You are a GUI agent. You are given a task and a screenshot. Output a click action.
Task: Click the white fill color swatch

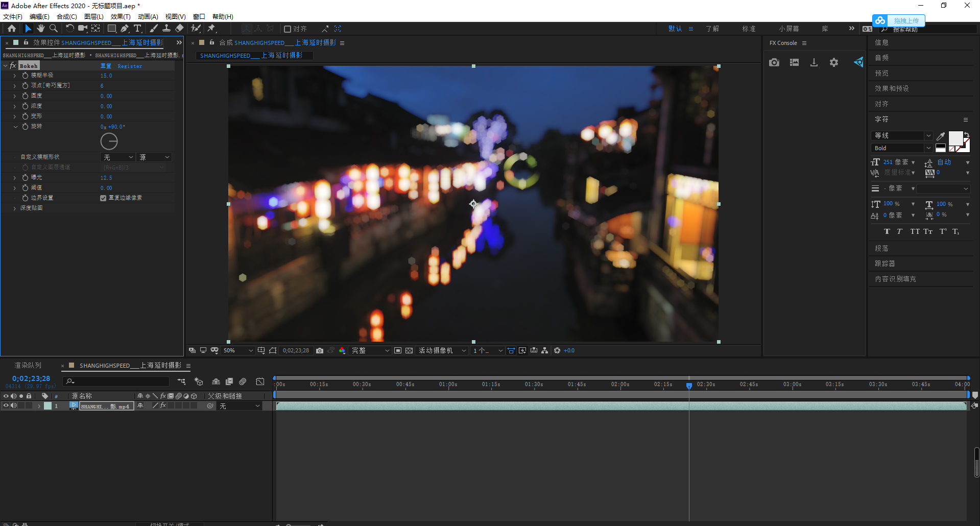click(x=955, y=138)
